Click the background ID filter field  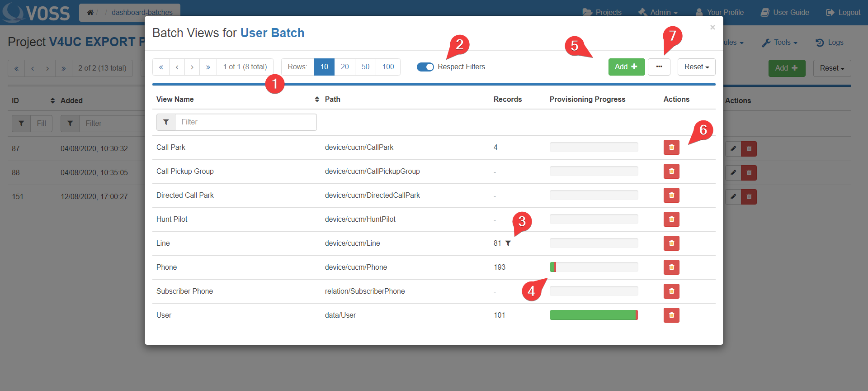coord(42,124)
